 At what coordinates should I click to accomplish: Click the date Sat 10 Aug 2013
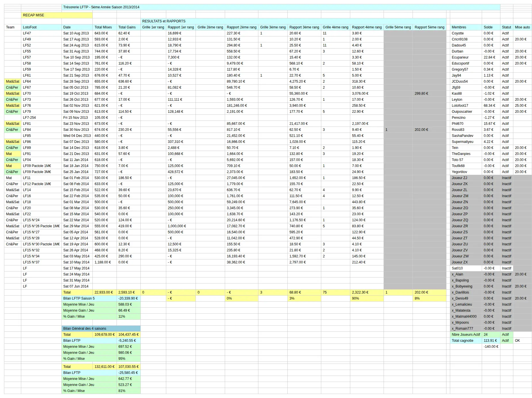(77, 33)
